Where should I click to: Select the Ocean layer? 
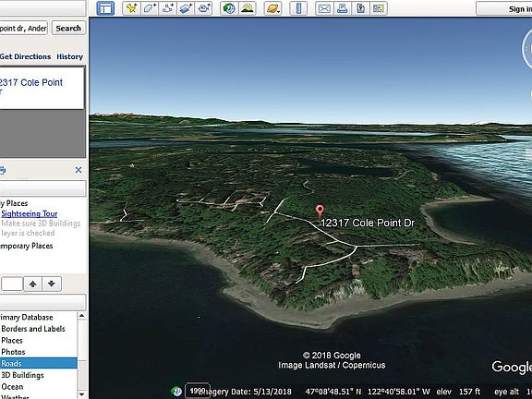(x=12, y=386)
